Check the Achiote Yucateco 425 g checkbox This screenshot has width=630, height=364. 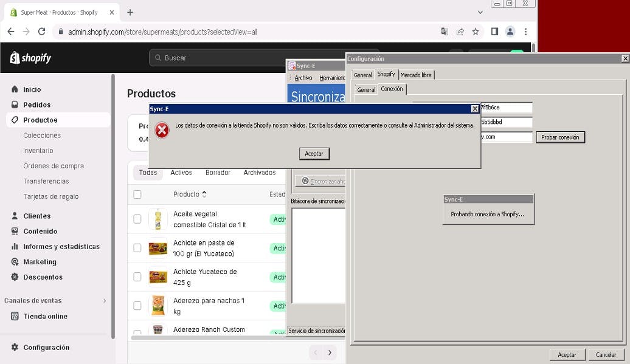click(x=137, y=277)
